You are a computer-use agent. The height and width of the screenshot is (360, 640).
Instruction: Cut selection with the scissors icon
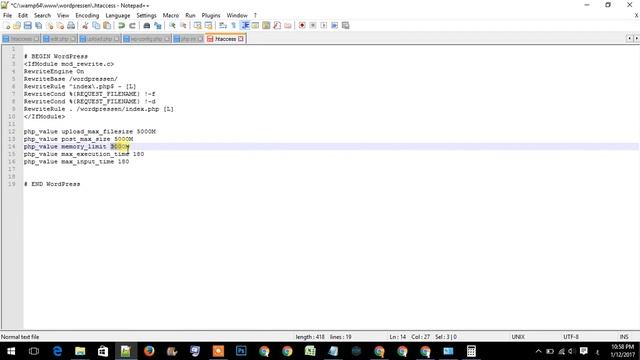pyautogui.click(x=85, y=26)
